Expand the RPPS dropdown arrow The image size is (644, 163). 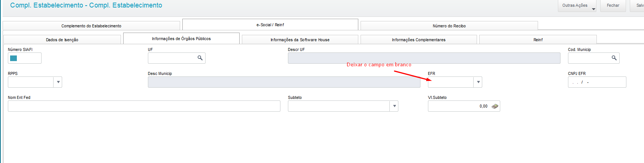click(x=58, y=82)
